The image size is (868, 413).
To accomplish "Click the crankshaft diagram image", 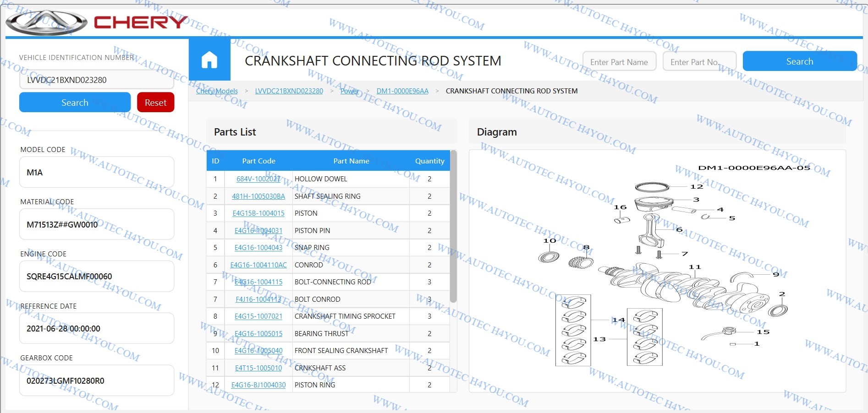I will pyautogui.click(x=657, y=271).
